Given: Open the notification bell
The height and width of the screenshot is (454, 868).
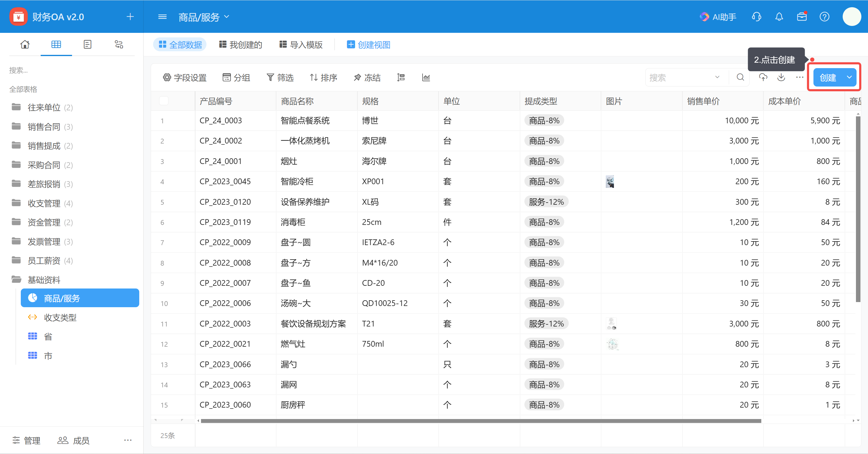Looking at the screenshot, I should [x=779, y=17].
